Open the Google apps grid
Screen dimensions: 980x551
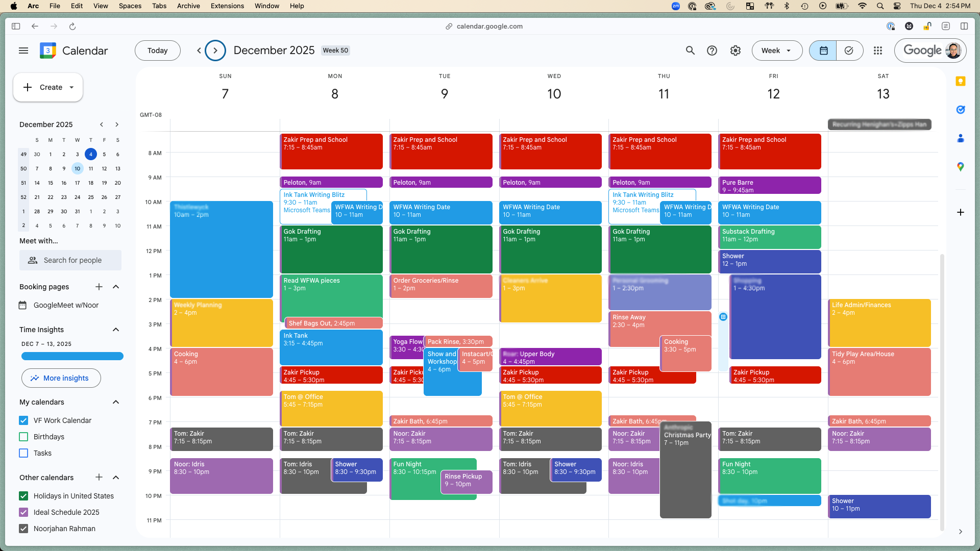point(878,51)
